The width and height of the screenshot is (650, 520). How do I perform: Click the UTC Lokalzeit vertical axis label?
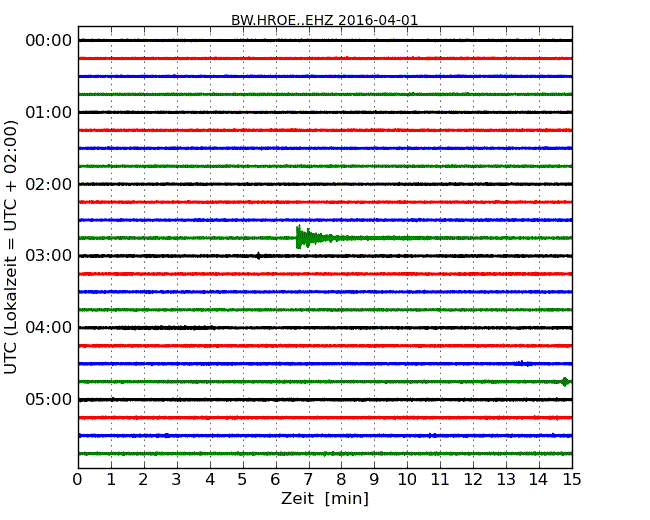point(10,248)
